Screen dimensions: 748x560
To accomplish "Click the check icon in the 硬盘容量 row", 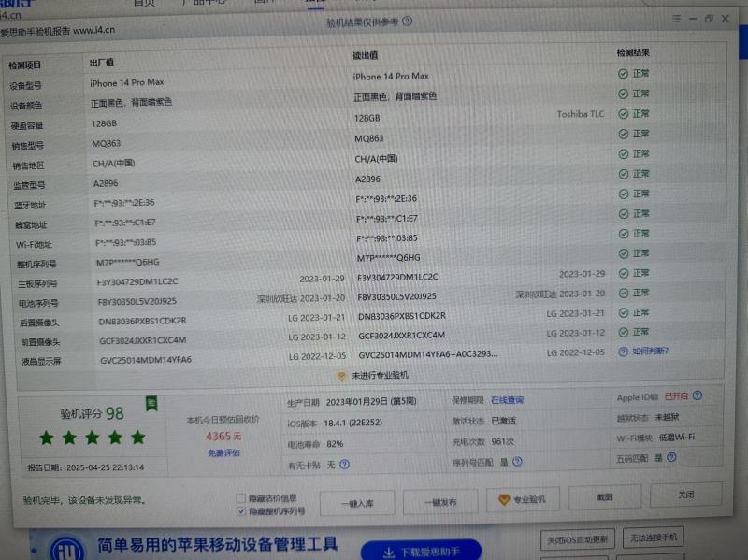I will point(623,113).
